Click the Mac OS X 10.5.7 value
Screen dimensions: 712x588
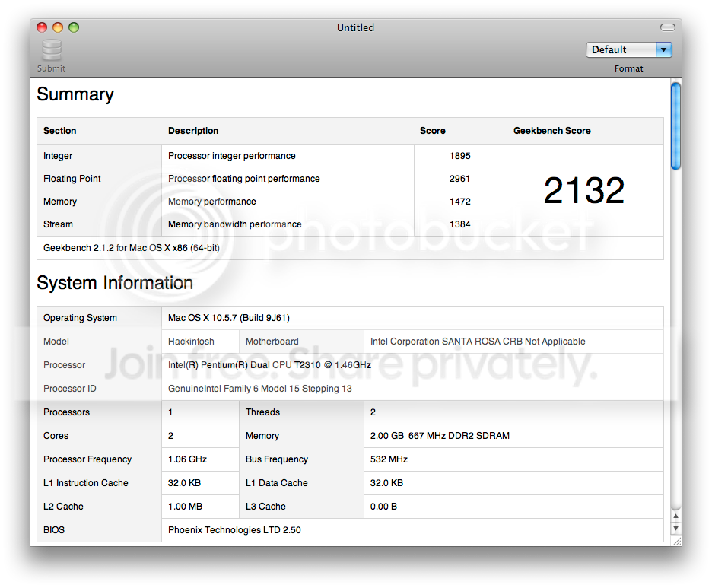[x=228, y=318]
